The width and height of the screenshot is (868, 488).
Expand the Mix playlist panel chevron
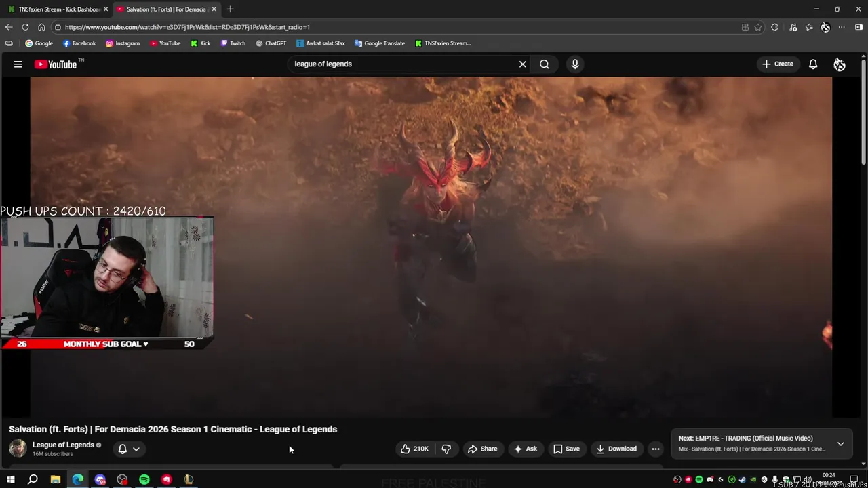841,444
